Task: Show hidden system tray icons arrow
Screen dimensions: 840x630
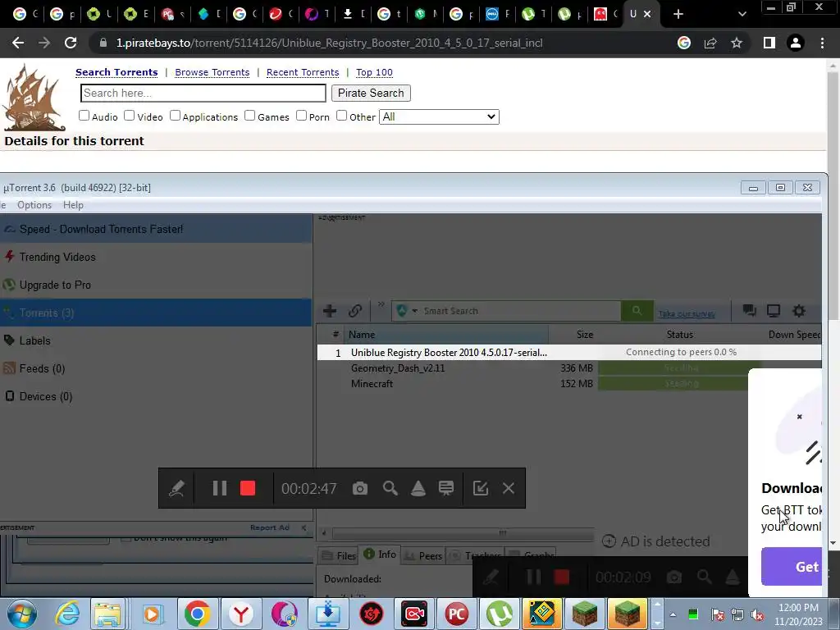Action: point(673,614)
